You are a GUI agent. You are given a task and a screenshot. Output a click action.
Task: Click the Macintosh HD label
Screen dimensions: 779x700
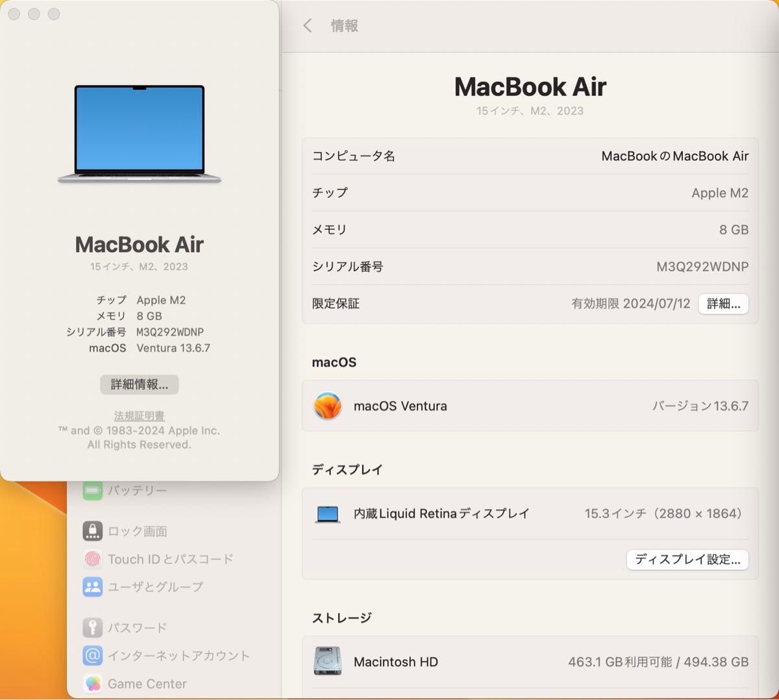(x=396, y=662)
